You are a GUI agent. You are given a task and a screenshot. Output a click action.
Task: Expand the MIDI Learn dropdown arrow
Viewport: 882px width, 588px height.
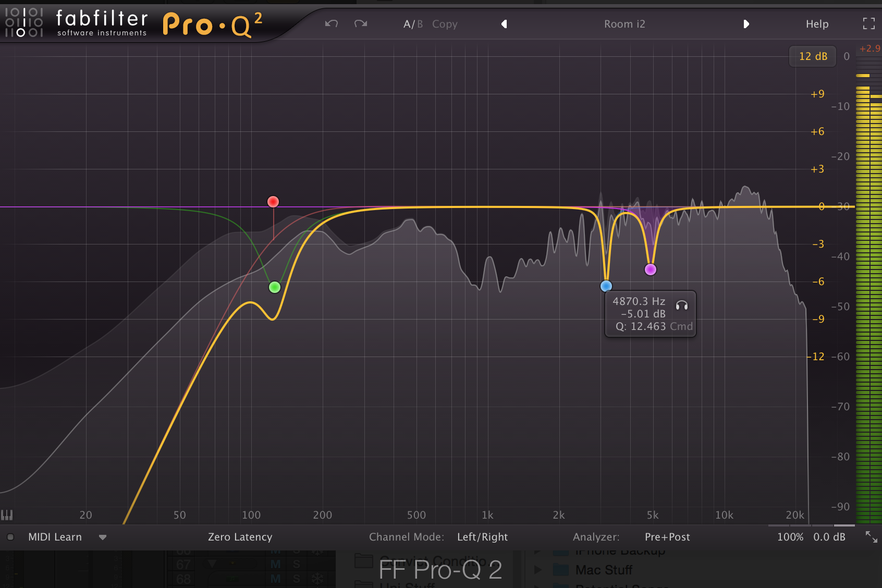click(x=103, y=537)
